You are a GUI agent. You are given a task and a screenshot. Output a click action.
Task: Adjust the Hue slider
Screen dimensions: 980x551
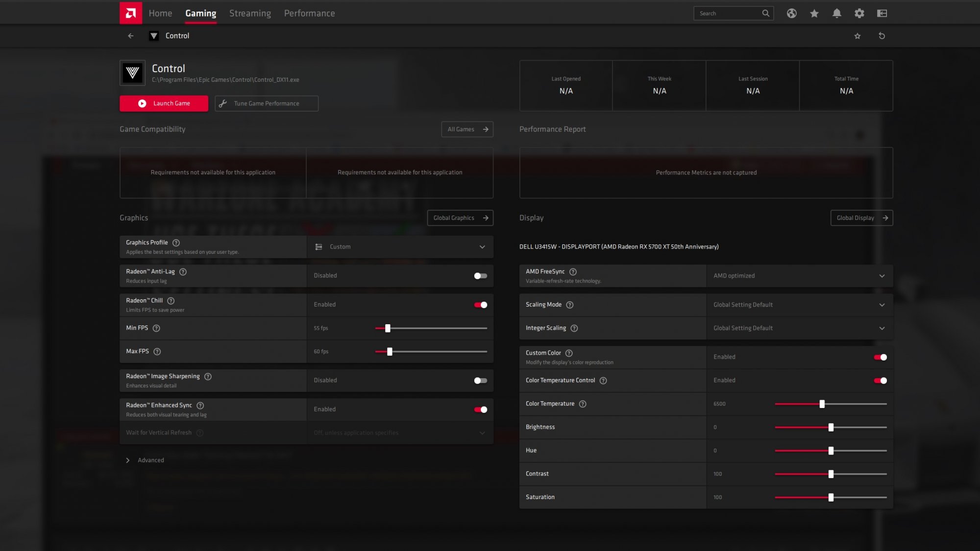(x=831, y=451)
